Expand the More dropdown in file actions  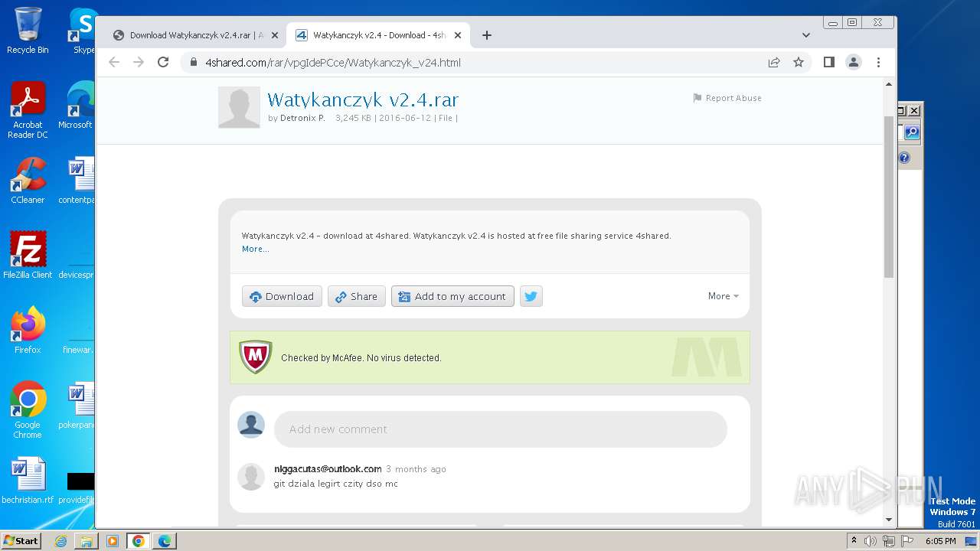pyautogui.click(x=724, y=296)
